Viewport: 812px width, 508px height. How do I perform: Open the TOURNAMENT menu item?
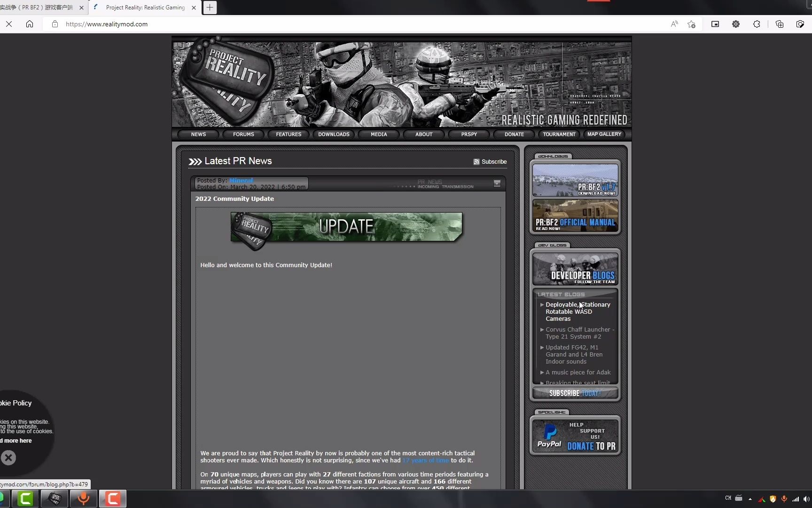click(559, 134)
